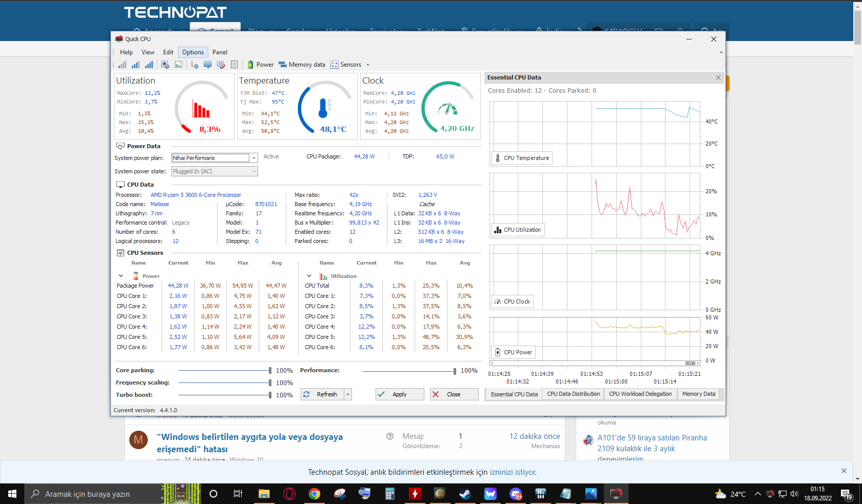This screenshot has width=862, height=504.
Task: Click the CPU Power chart label
Action: coord(514,352)
